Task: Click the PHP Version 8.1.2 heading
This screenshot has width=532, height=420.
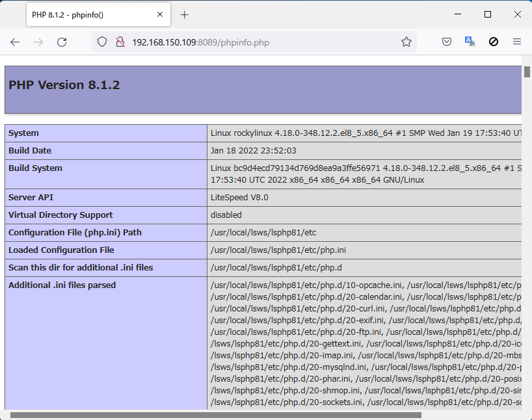Action: click(64, 85)
